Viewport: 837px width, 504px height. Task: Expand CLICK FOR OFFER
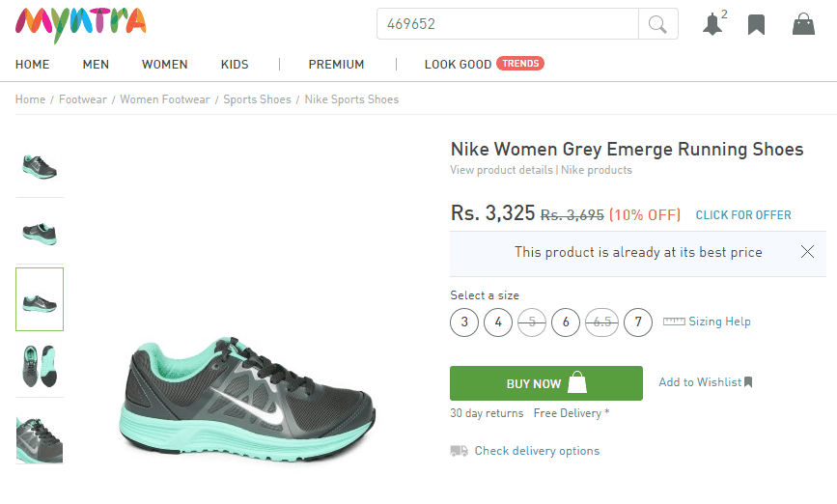[743, 215]
